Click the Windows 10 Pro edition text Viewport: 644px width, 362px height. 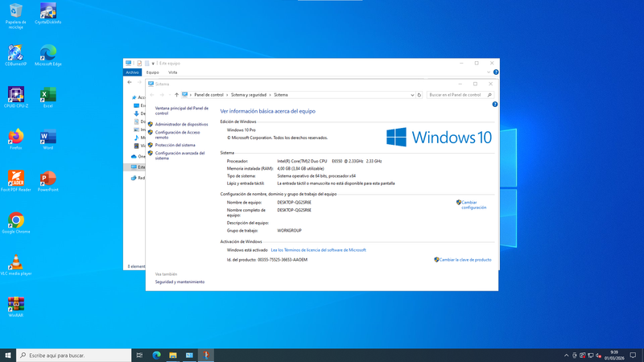coord(241,130)
